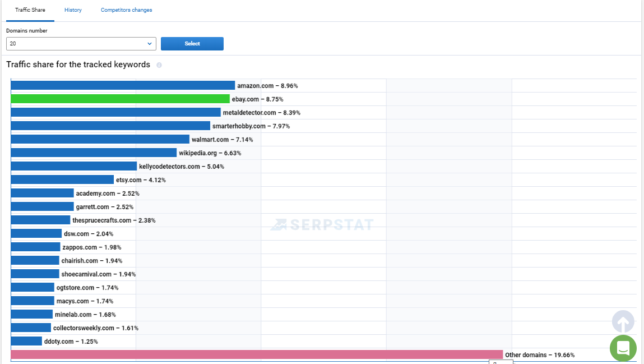Click the etsy.com – 4.12% label
This screenshot has height=364, width=644.
pos(141,180)
